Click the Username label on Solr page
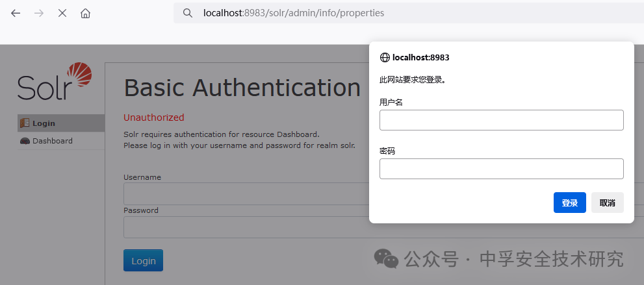644x285 pixels. (142, 177)
